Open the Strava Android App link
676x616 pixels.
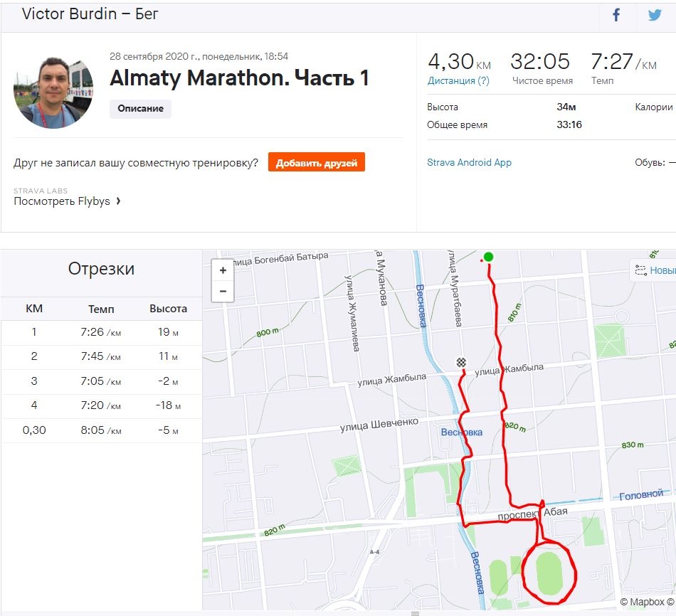pyautogui.click(x=469, y=162)
